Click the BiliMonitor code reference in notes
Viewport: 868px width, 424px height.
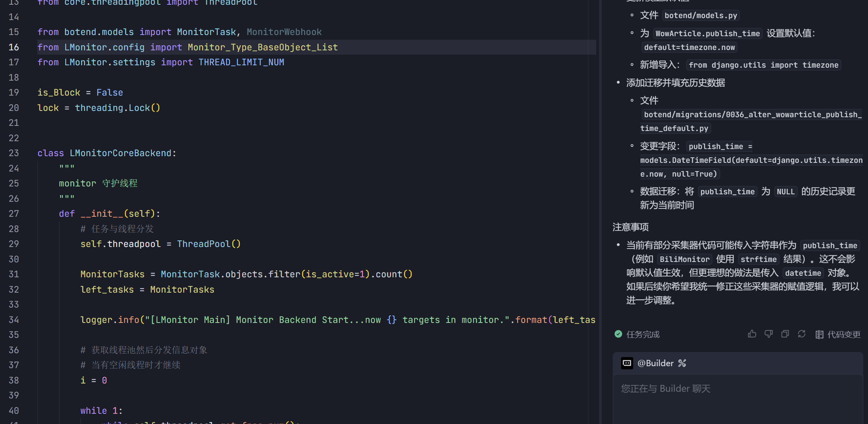point(684,259)
